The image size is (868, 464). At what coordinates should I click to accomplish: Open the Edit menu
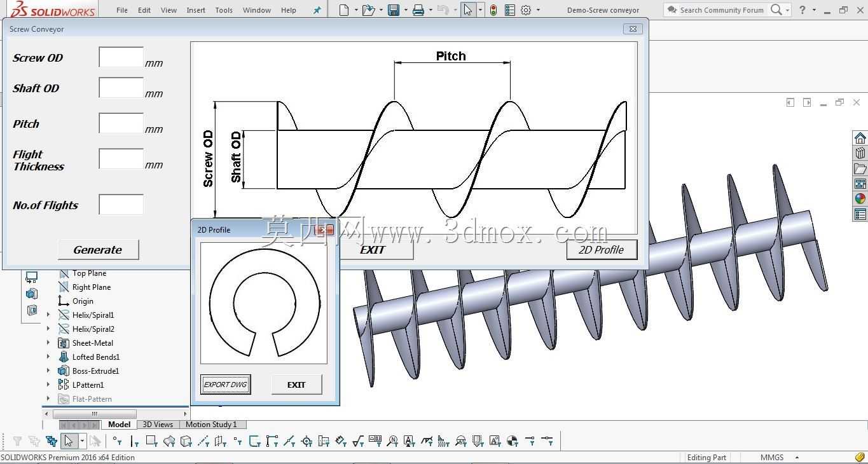click(144, 10)
